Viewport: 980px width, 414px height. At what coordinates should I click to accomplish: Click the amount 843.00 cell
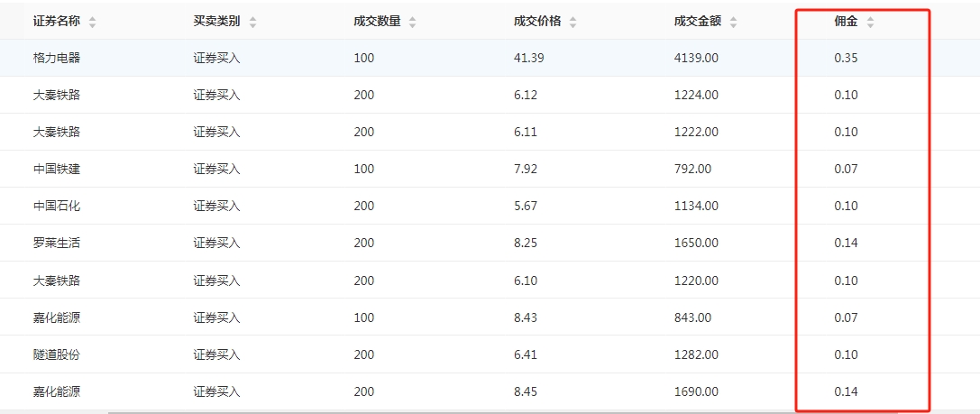tap(693, 317)
